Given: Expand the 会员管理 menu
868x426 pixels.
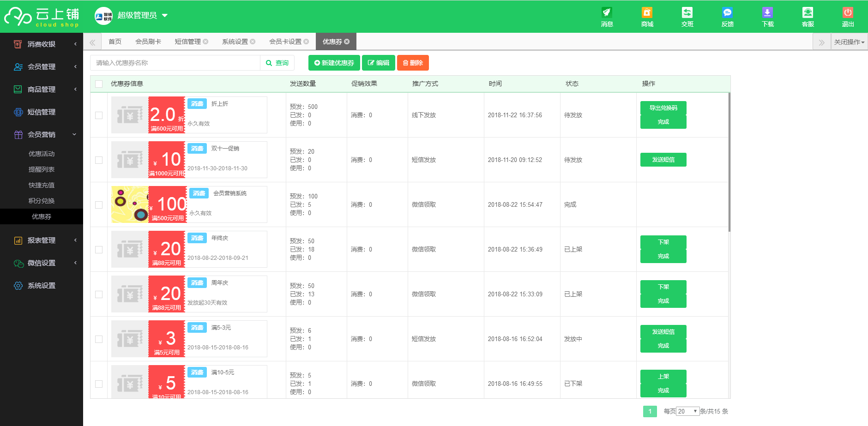Looking at the screenshot, I should click(x=75, y=66).
